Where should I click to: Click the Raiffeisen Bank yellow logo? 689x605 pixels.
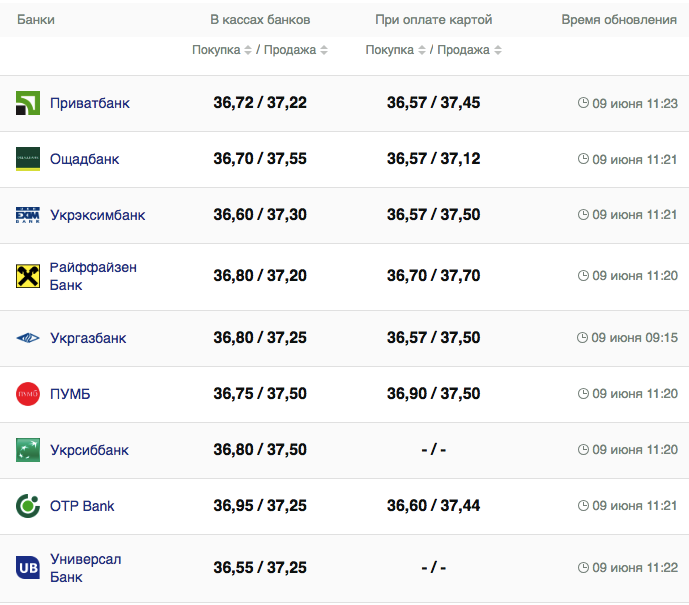coord(28,276)
